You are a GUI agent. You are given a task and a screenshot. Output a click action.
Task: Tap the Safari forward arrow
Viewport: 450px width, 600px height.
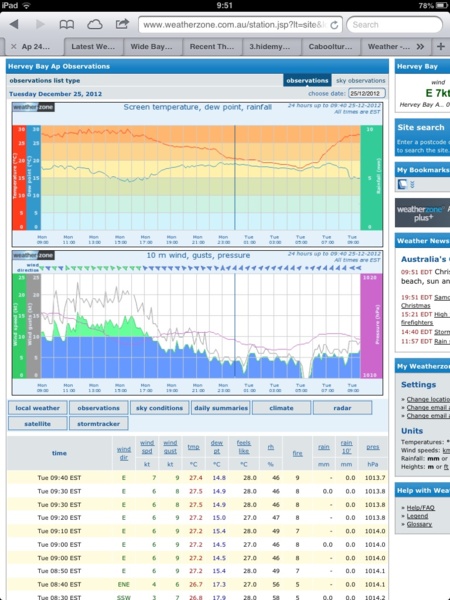[40, 25]
